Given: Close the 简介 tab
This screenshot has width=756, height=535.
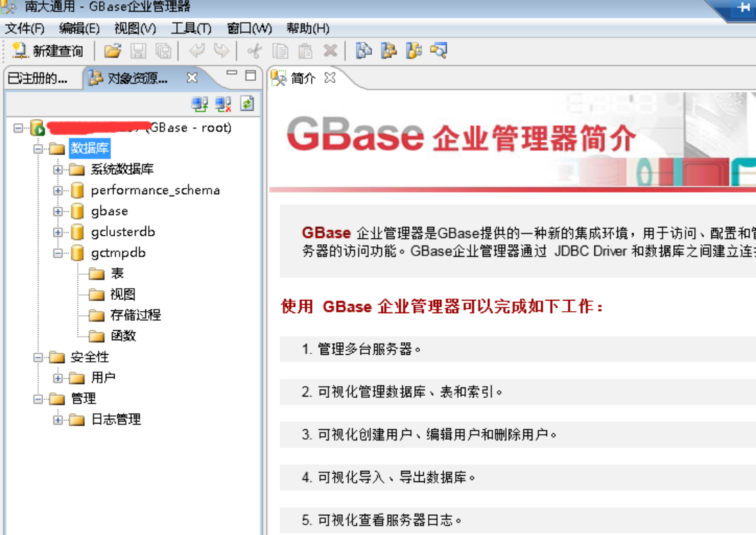Looking at the screenshot, I should pos(330,78).
